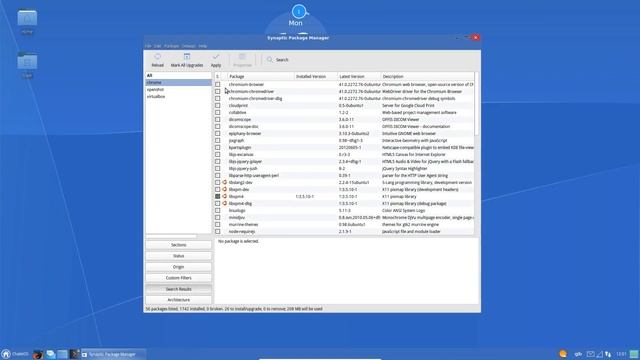Click the Search Results button
640x360 pixels.
(178, 289)
